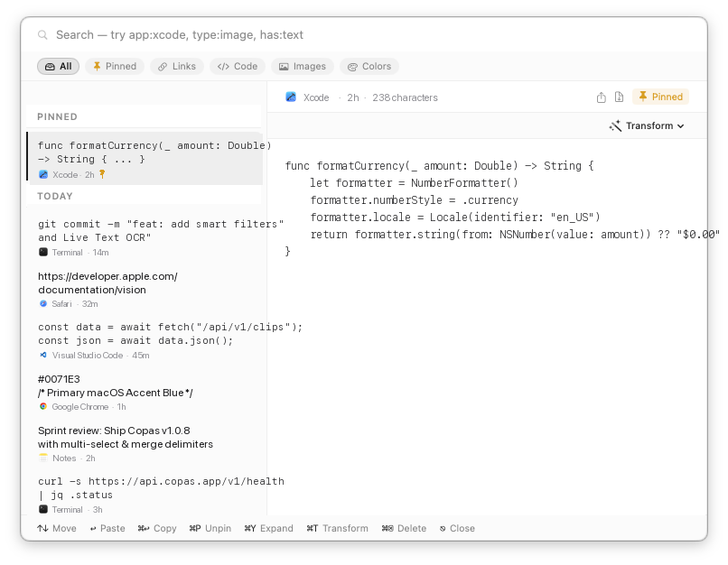Click the Xcode app icon in preview header
The width and height of the screenshot is (728, 565).
291,97
